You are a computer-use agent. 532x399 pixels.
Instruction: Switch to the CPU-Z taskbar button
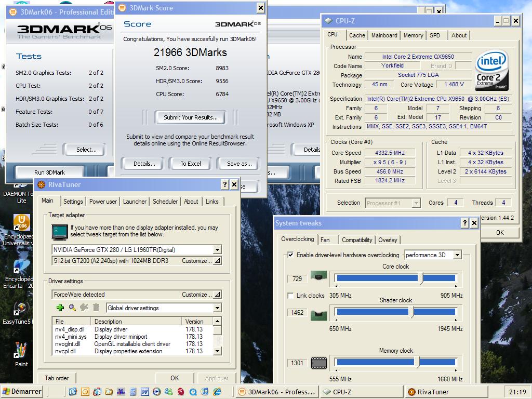(x=362, y=392)
